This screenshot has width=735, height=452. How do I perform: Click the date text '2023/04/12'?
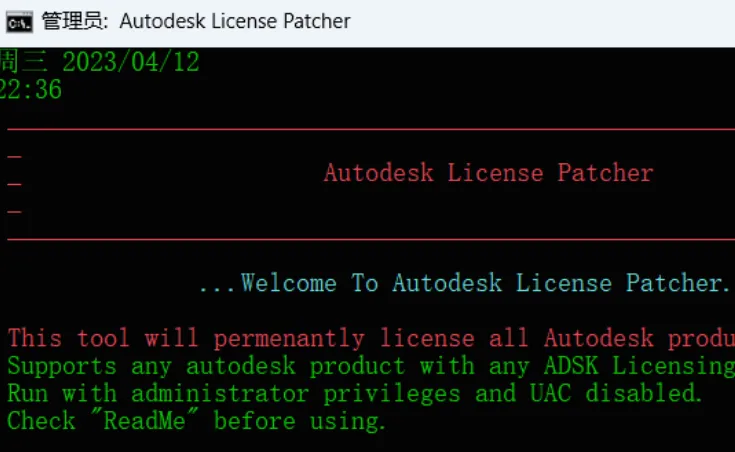click(x=131, y=62)
